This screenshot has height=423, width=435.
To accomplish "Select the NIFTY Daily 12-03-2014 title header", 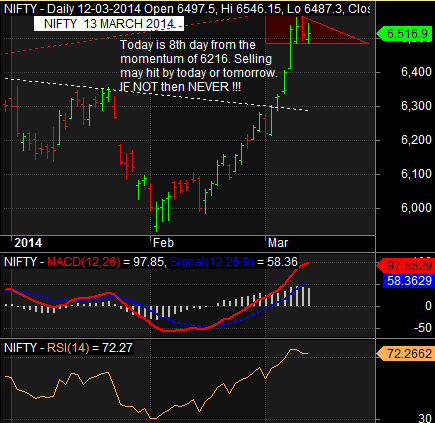I will [x=187, y=9].
